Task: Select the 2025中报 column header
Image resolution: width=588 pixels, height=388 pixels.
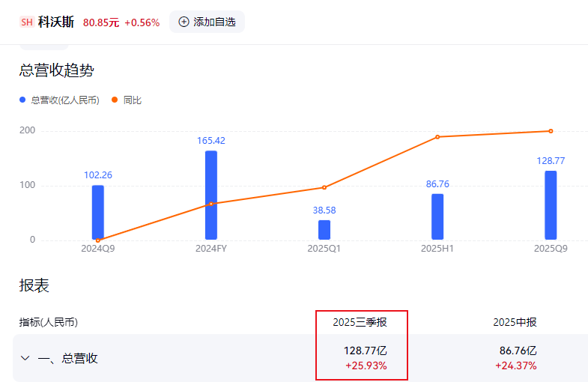Action: [x=515, y=322]
